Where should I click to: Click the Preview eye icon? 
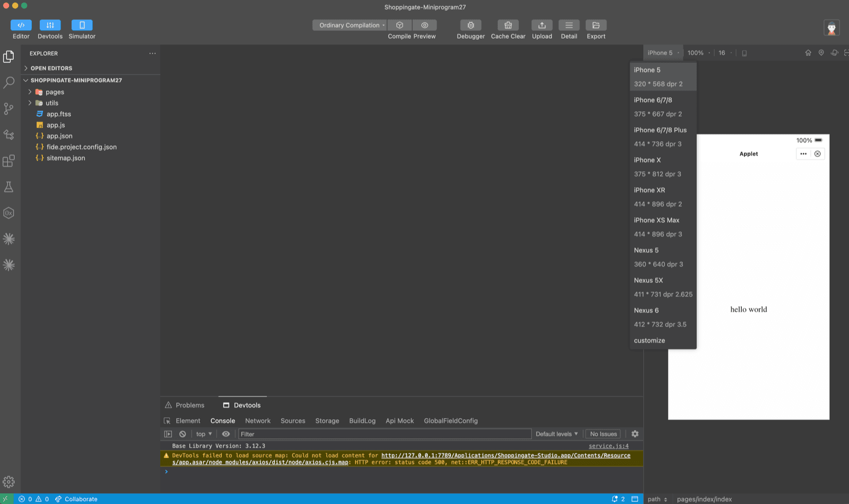[x=424, y=25]
